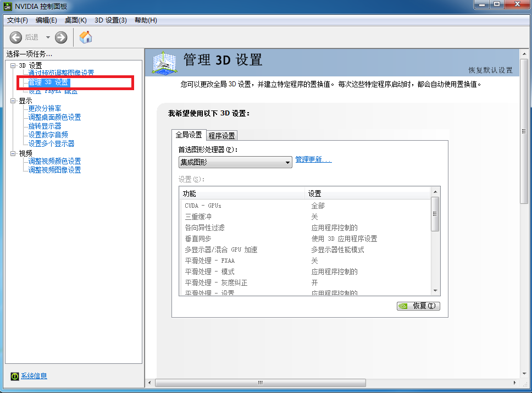Screen dimensions: 532x393
Task: Collapse the 显示 tree node
Action: (x=13, y=101)
